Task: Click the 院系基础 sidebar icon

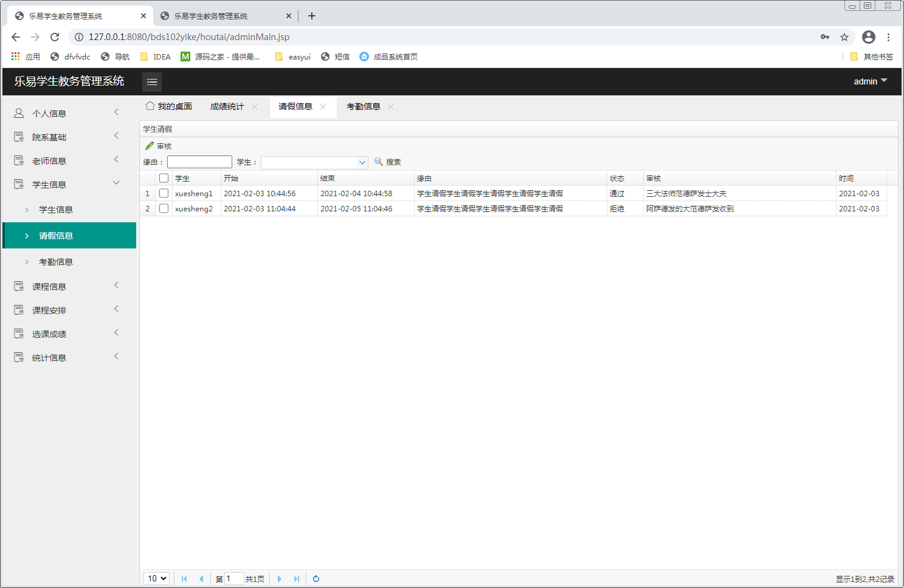Action: click(x=19, y=137)
